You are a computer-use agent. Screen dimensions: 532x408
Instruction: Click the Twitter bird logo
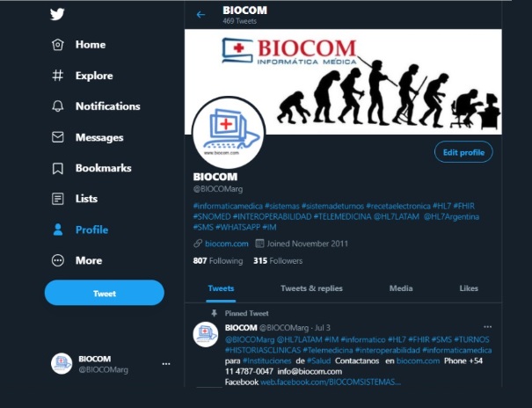57,14
